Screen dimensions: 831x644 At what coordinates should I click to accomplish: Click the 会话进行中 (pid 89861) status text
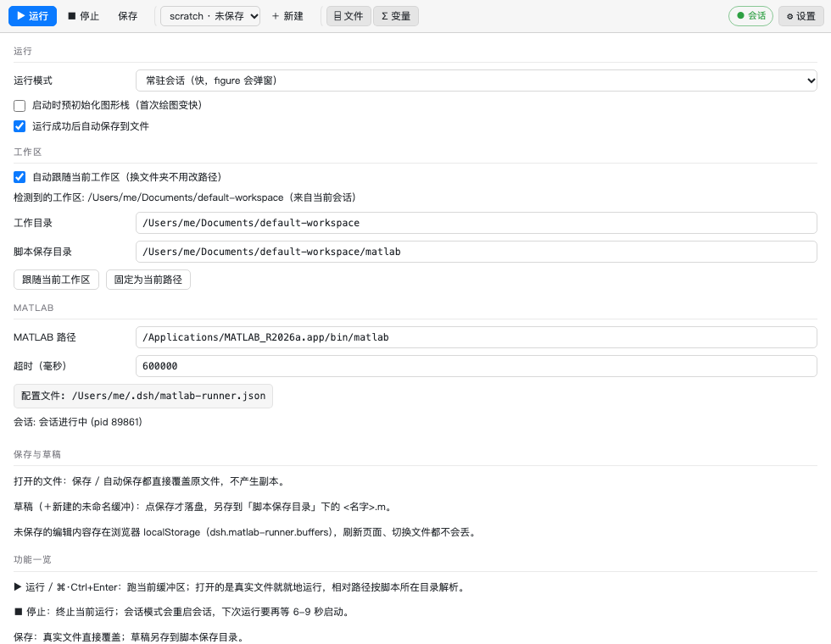(78, 422)
